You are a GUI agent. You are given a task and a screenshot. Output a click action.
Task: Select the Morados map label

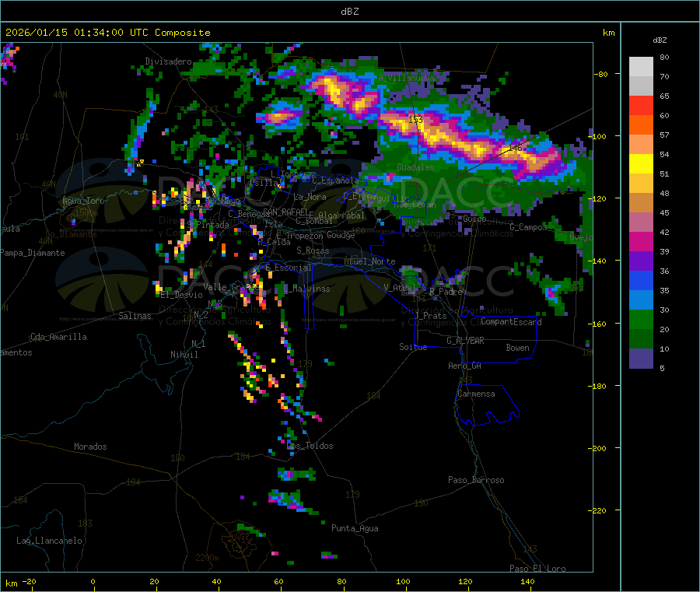tap(90, 447)
